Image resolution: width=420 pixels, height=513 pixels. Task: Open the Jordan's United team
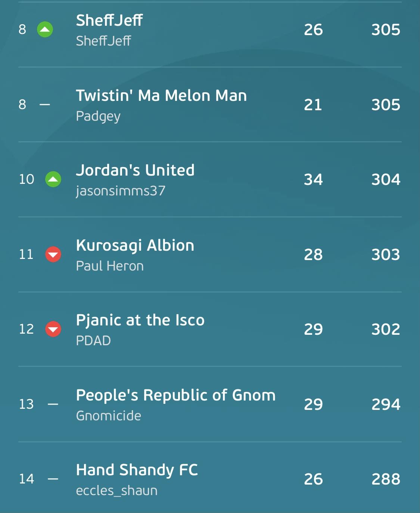point(135,170)
